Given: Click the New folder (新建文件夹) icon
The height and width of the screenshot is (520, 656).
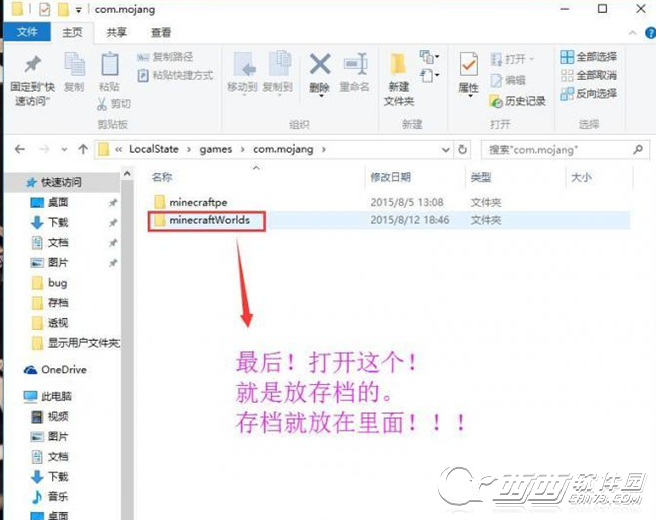Looking at the screenshot, I should [x=398, y=64].
